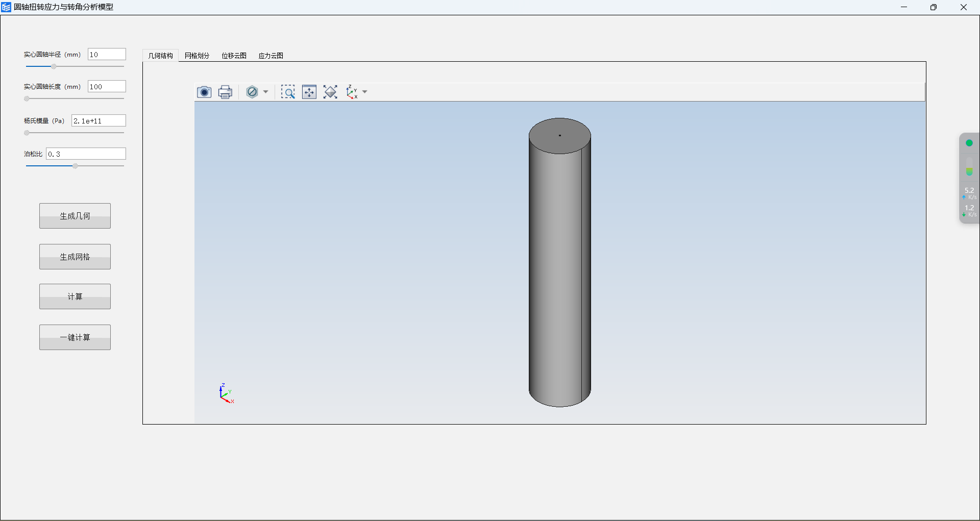Click the shaft radius slider handle

(54, 66)
